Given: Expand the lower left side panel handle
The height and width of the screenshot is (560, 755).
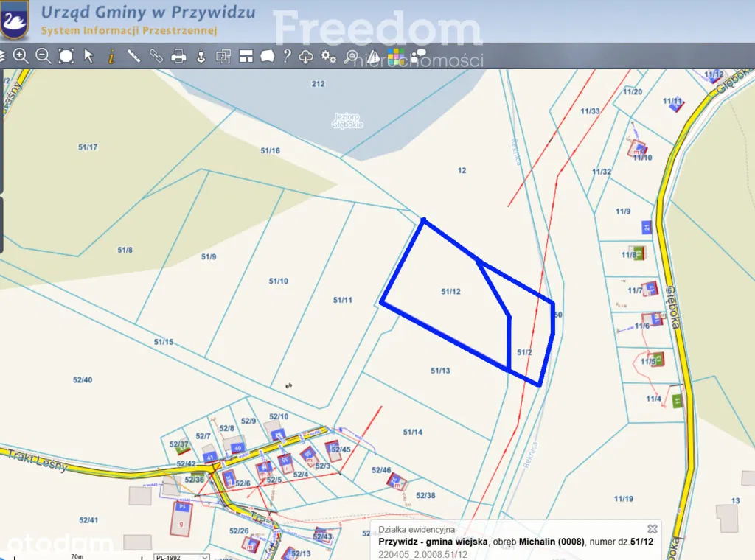Looking at the screenshot, I should (1, 225).
